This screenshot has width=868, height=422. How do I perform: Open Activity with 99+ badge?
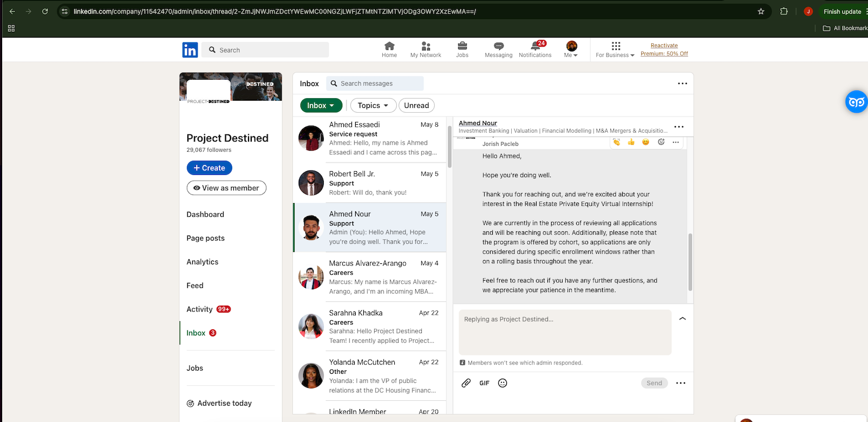[208, 309]
